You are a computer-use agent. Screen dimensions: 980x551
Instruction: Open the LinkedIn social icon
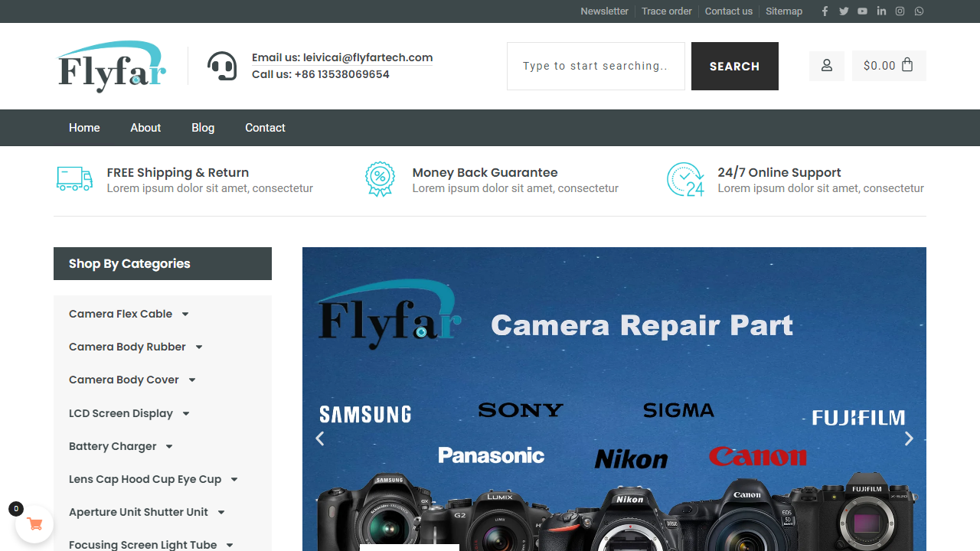pyautogui.click(x=881, y=11)
